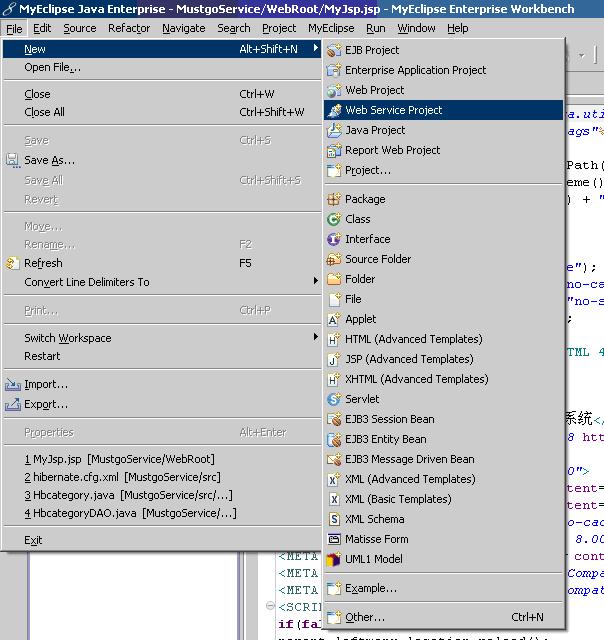Expand the Switch Workspace submenu

pos(315,337)
